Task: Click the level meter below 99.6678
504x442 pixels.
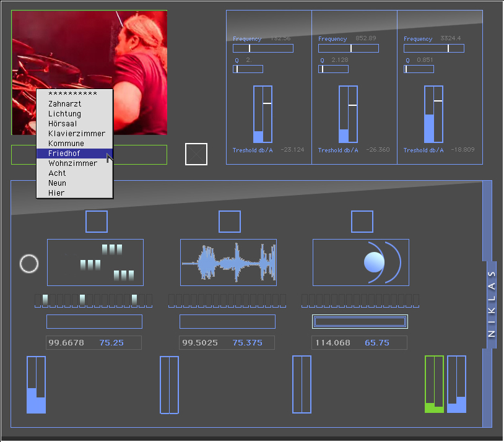Action: (x=36, y=385)
